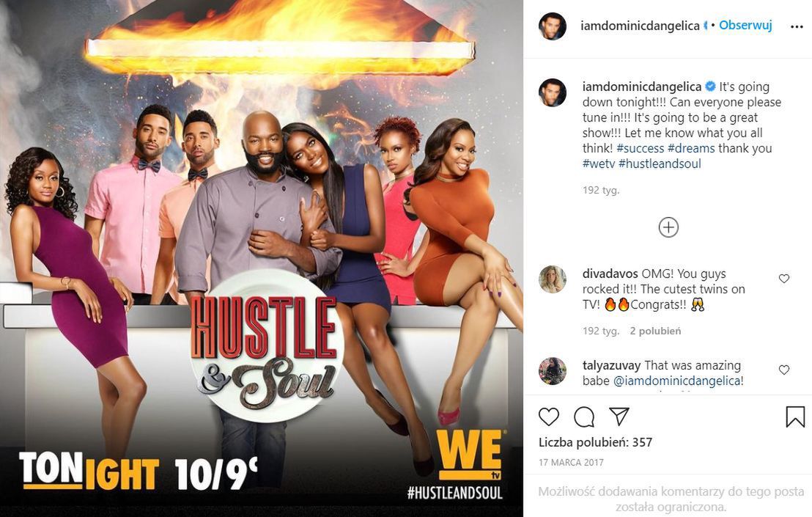The height and width of the screenshot is (517, 812).
Task: Open divadavos profile avatar
Action: coord(553,279)
